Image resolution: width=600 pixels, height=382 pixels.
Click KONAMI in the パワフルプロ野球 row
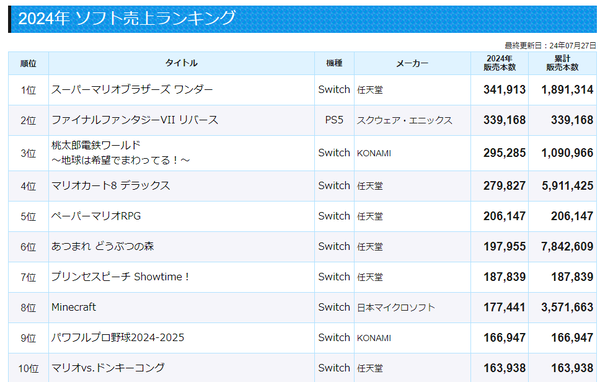click(x=374, y=338)
